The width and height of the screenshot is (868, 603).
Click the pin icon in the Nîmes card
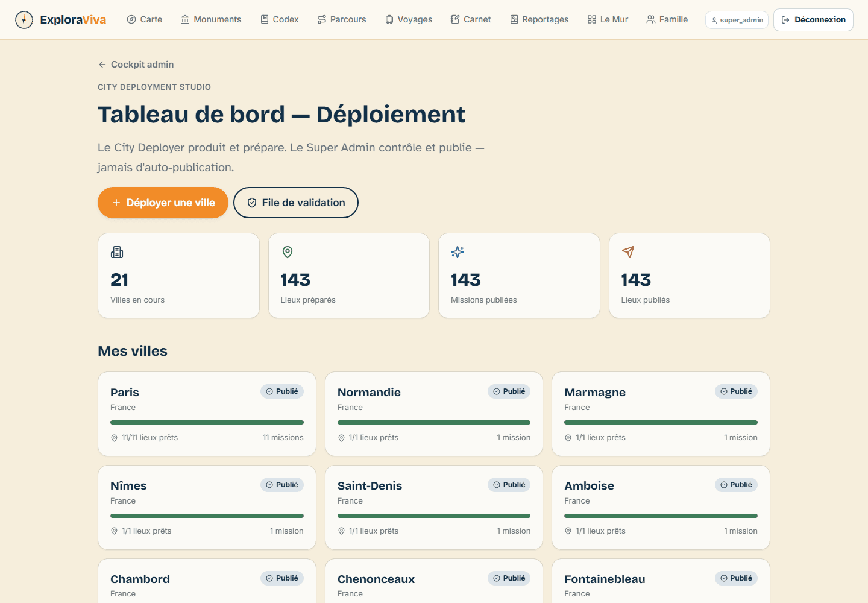pos(114,531)
